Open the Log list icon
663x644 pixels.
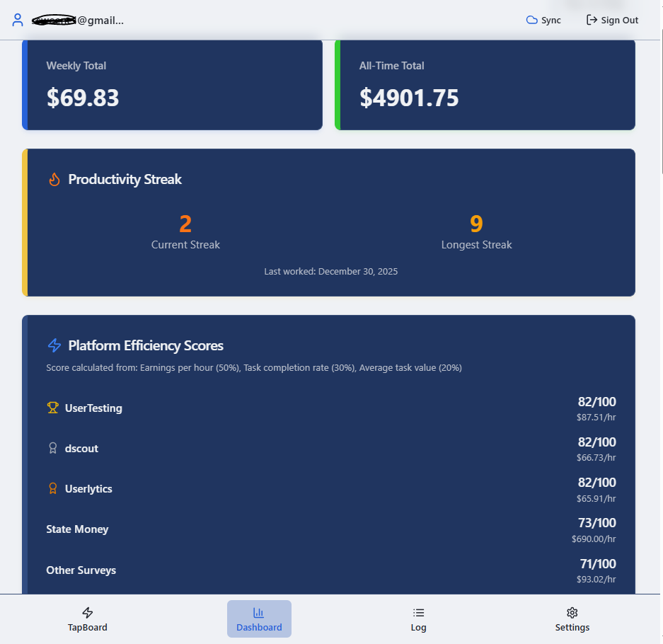click(418, 611)
